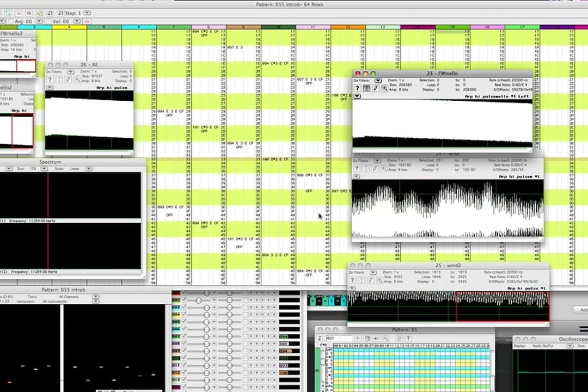Click the note entry icon next to Step field
The image size is (588, 392).
click(60, 13)
